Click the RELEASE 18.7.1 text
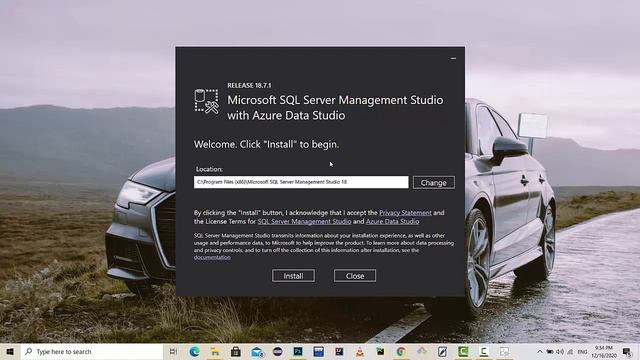640x360 pixels. coord(249,85)
